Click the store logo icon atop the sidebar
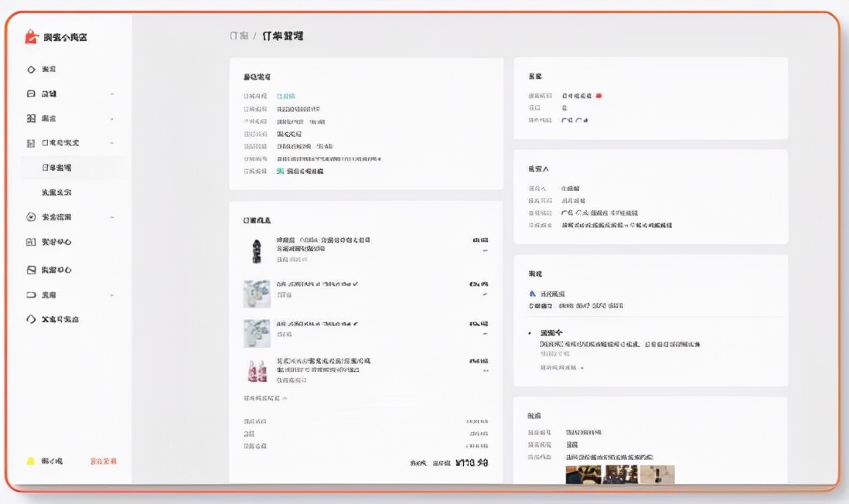The width and height of the screenshot is (849, 504). tap(29, 36)
